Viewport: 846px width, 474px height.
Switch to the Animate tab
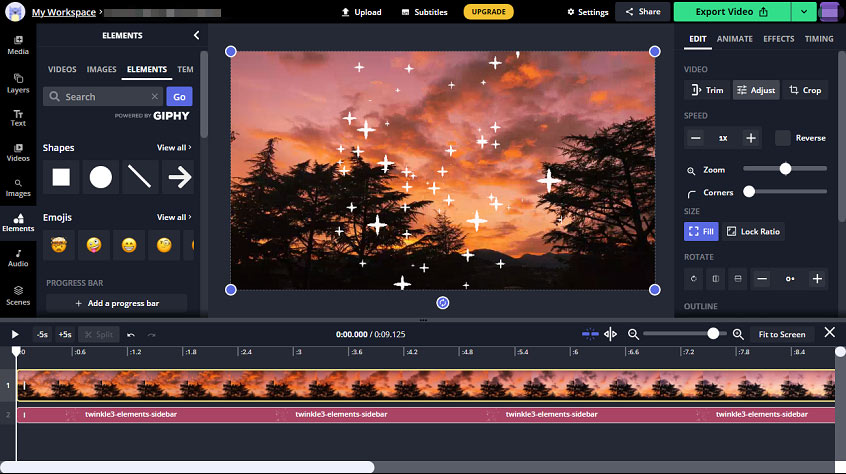click(734, 39)
